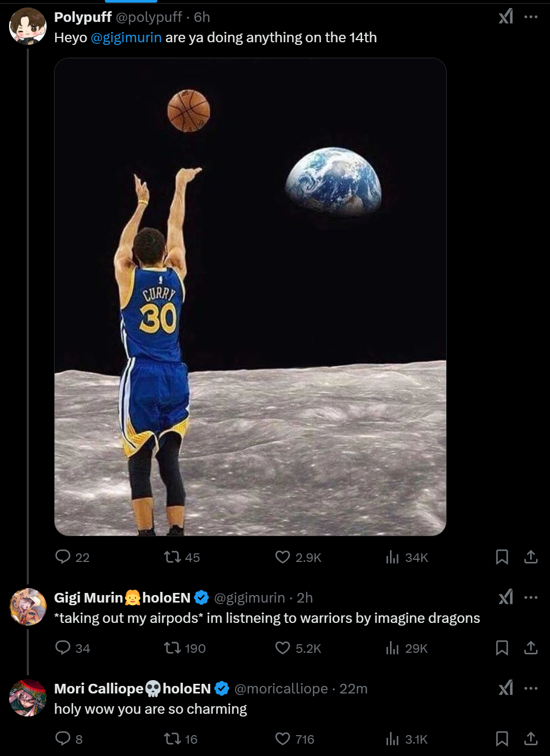550x756 pixels.
Task: Repost Gigi Murin's tweet
Action: click(x=172, y=648)
